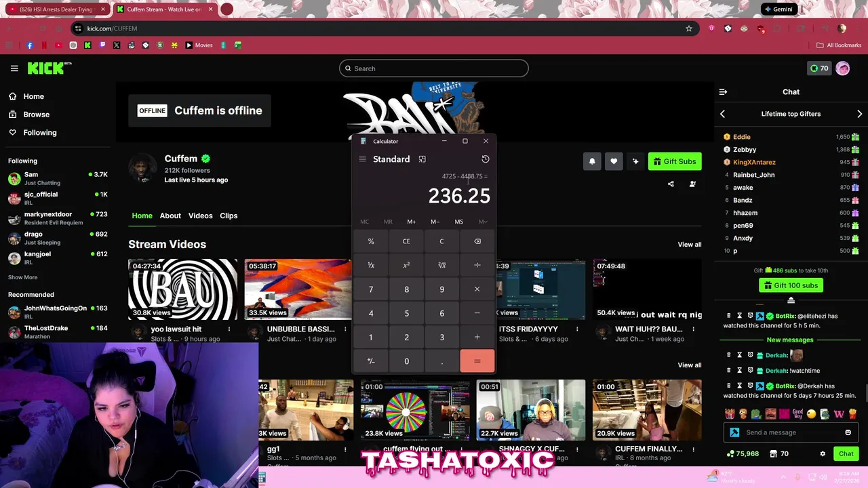This screenshot has height=488, width=868.
Task: Click Gift 100 subs button
Action: click(791, 285)
